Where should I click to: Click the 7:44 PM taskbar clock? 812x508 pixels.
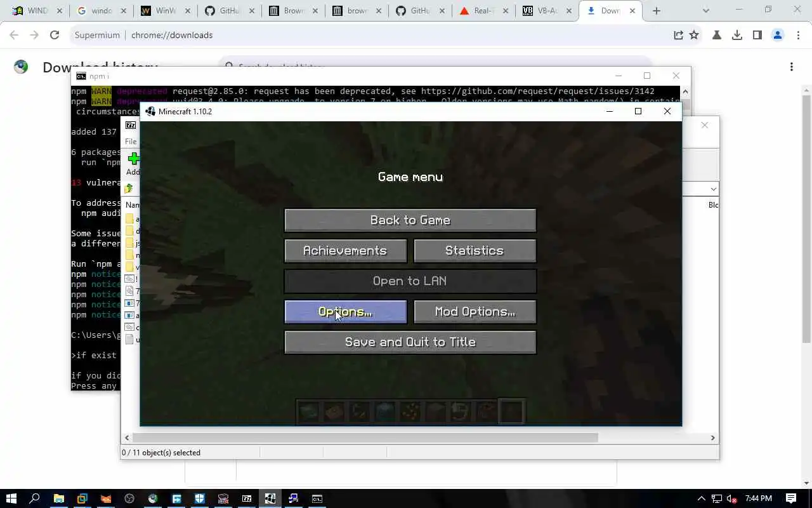(759, 498)
